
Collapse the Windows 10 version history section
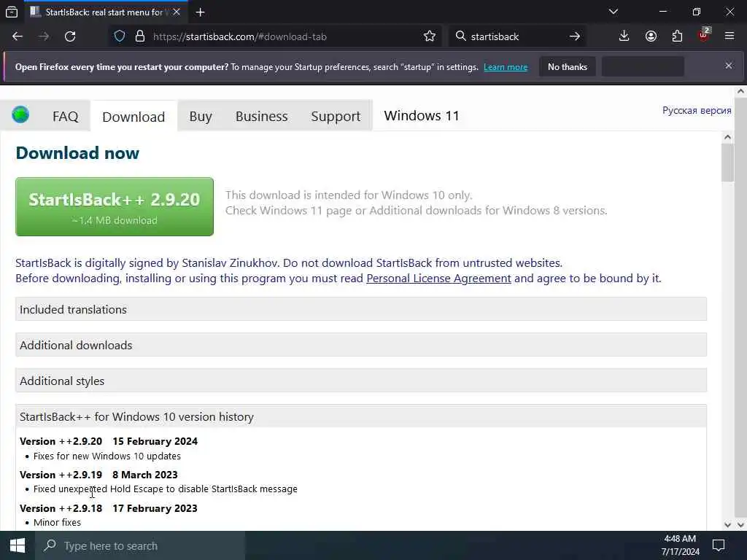pos(360,416)
